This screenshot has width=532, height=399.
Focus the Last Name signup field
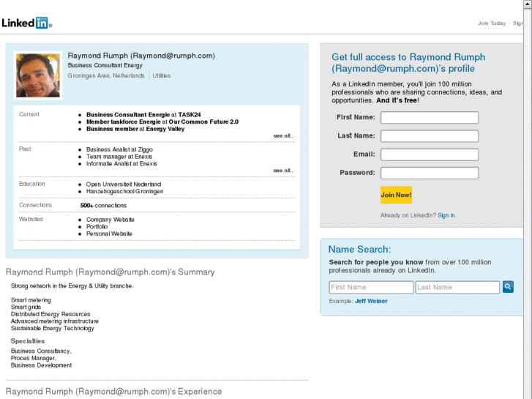click(x=430, y=136)
